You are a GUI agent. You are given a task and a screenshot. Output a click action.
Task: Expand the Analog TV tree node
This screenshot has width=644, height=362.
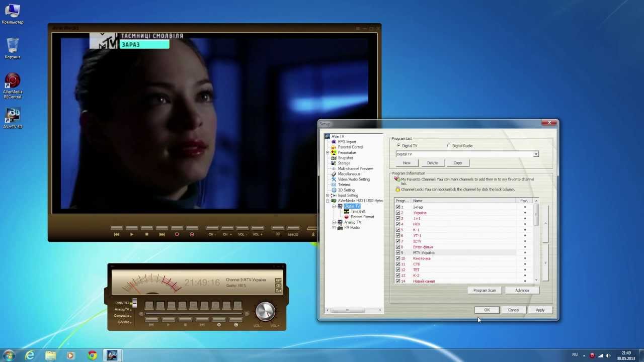click(x=334, y=222)
